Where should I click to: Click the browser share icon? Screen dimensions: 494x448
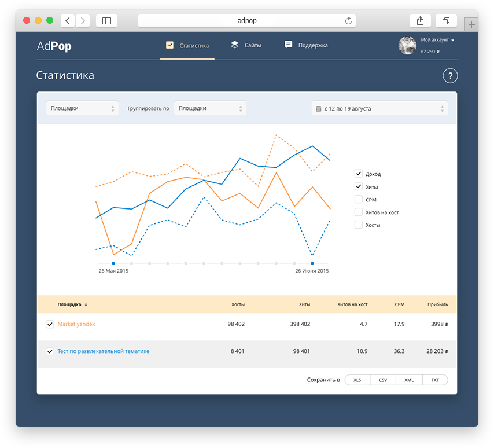(x=420, y=21)
